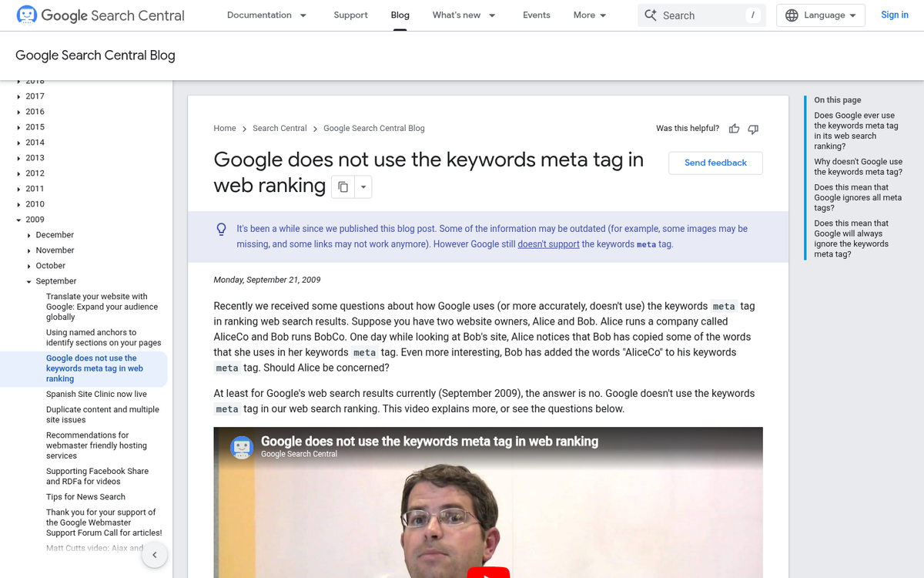
Task: Select Events in the top navigation
Action: coord(536,15)
